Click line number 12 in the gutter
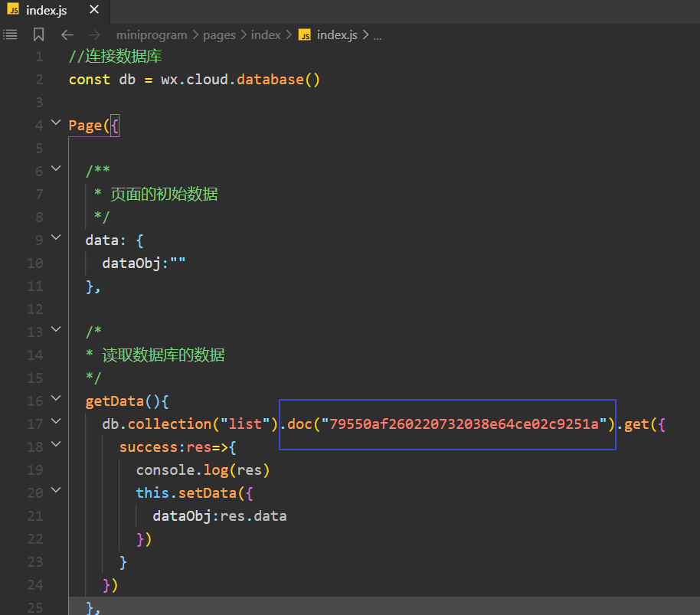 [x=34, y=309]
